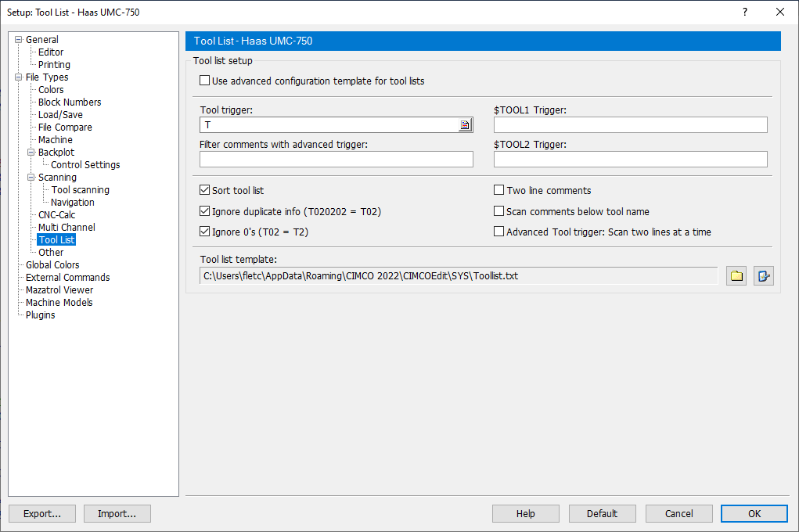The image size is (799, 532).
Task: Open Block Numbers settings
Action: coord(70,102)
